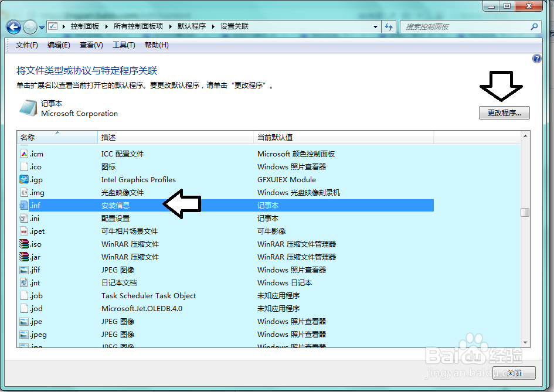Select the Windows 光盘映像刻录机 value
The width and height of the screenshot is (554, 392).
click(299, 193)
